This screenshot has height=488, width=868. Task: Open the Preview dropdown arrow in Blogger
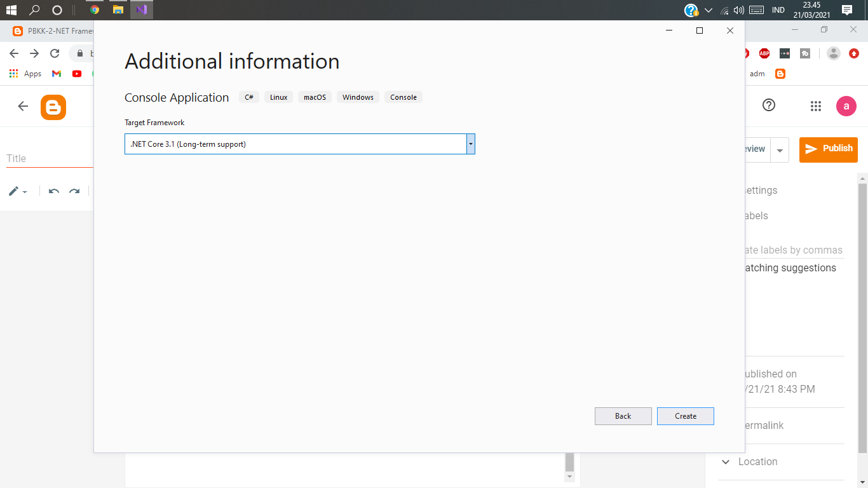coord(780,150)
